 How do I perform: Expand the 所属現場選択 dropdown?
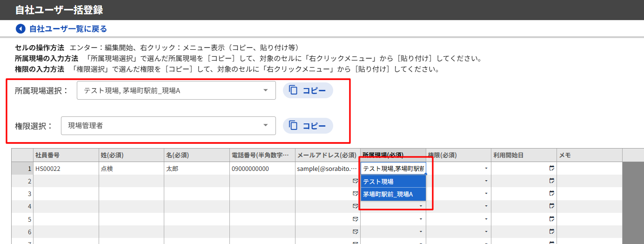coord(265,90)
